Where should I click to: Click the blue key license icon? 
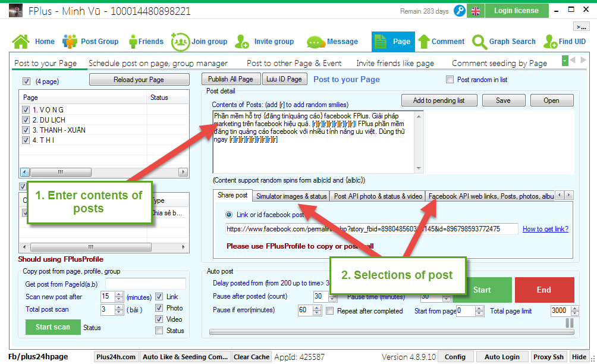tap(460, 11)
